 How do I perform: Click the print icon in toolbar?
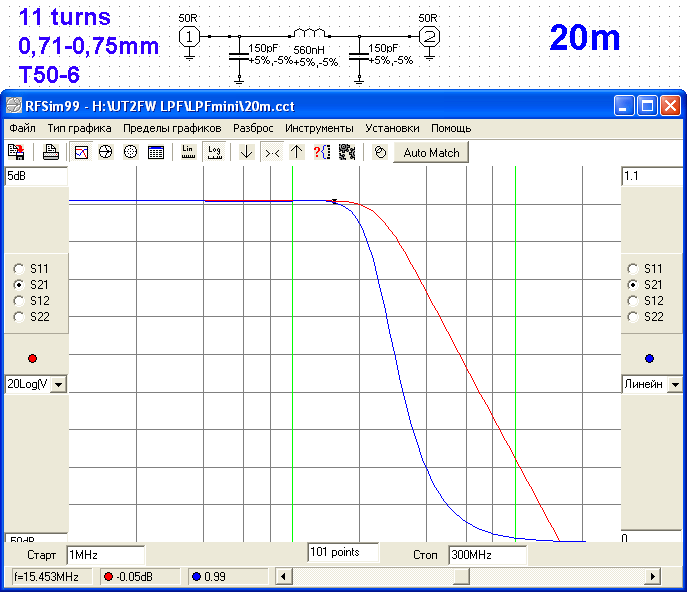[50, 152]
